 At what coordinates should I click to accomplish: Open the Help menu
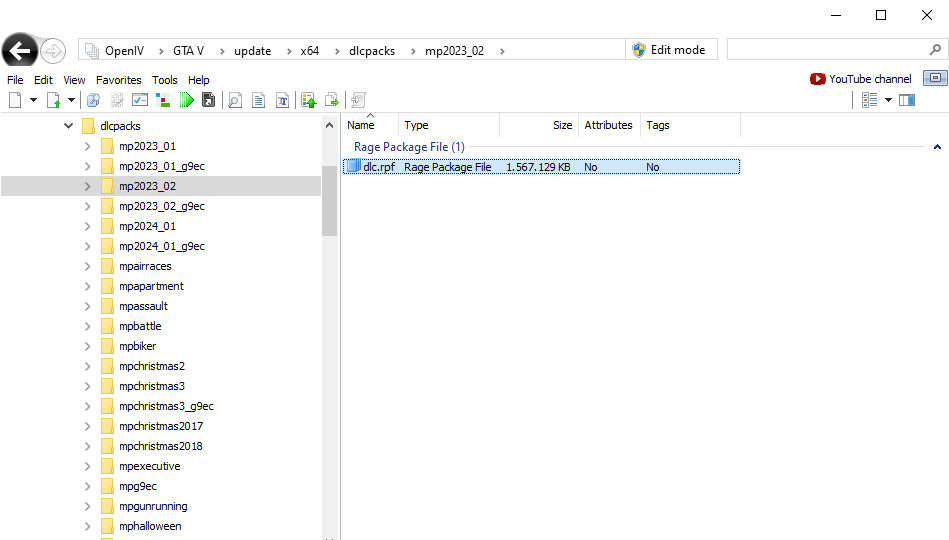coord(199,80)
